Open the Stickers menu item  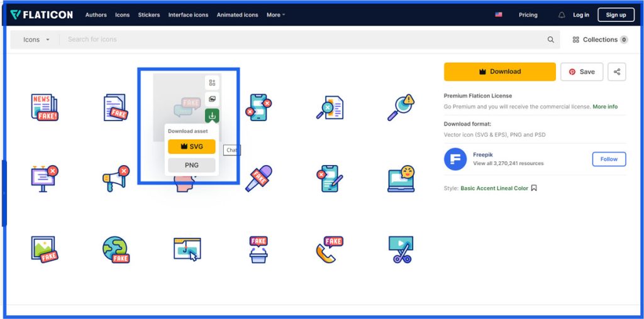tap(149, 15)
